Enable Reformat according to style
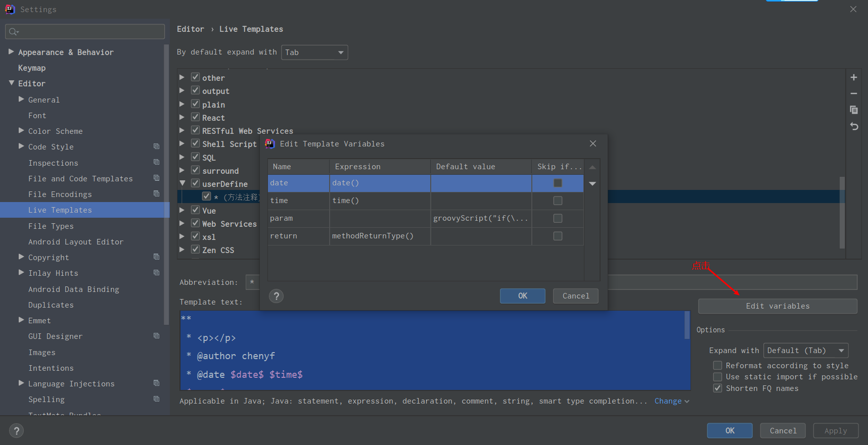Screen dimensions: 868x445 [x=717, y=365]
